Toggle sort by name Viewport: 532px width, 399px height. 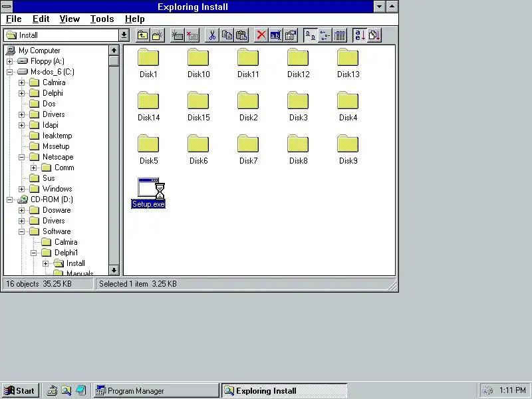pos(360,35)
